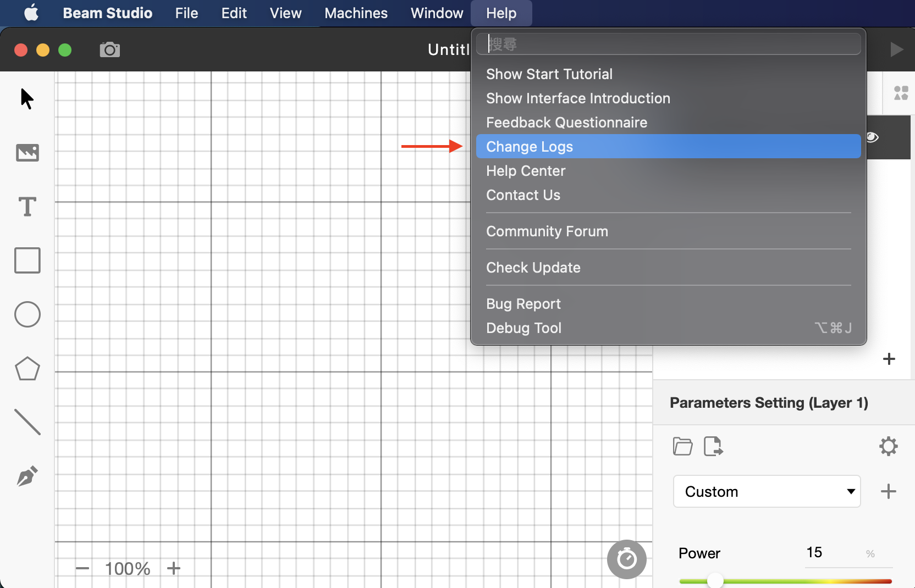Add custom parameter with plus icon
This screenshot has height=588, width=915.
889,491
